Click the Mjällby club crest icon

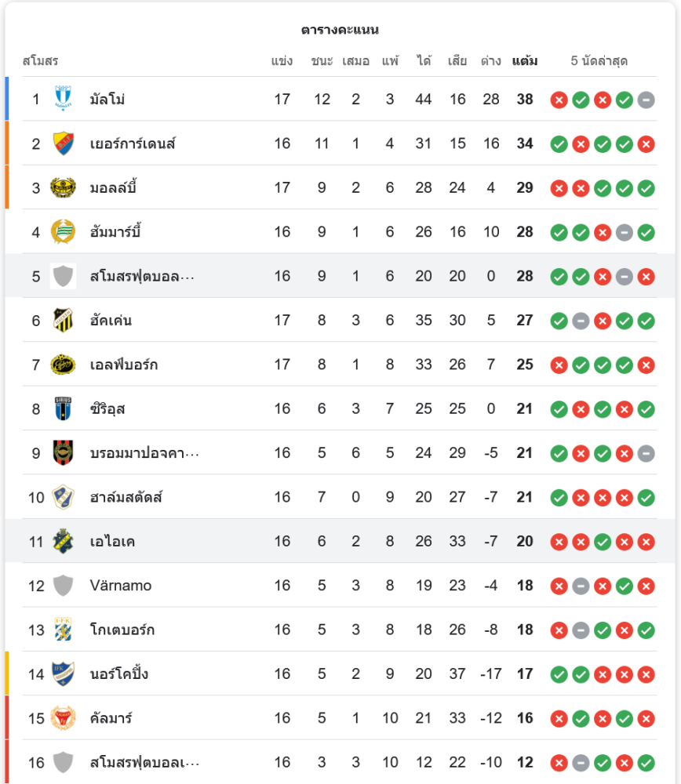click(x=63, y=187)
